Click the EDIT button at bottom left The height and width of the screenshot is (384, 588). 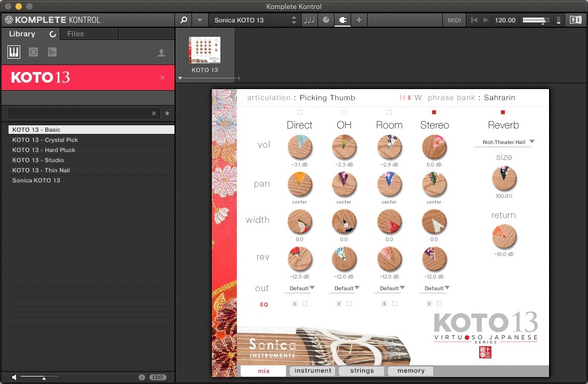[157, 377]
